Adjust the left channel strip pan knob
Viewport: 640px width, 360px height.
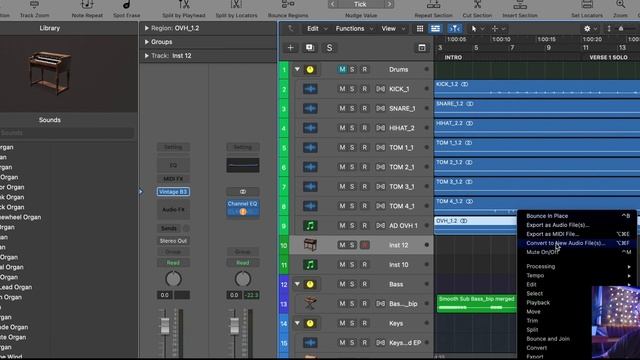coord(173,279)
